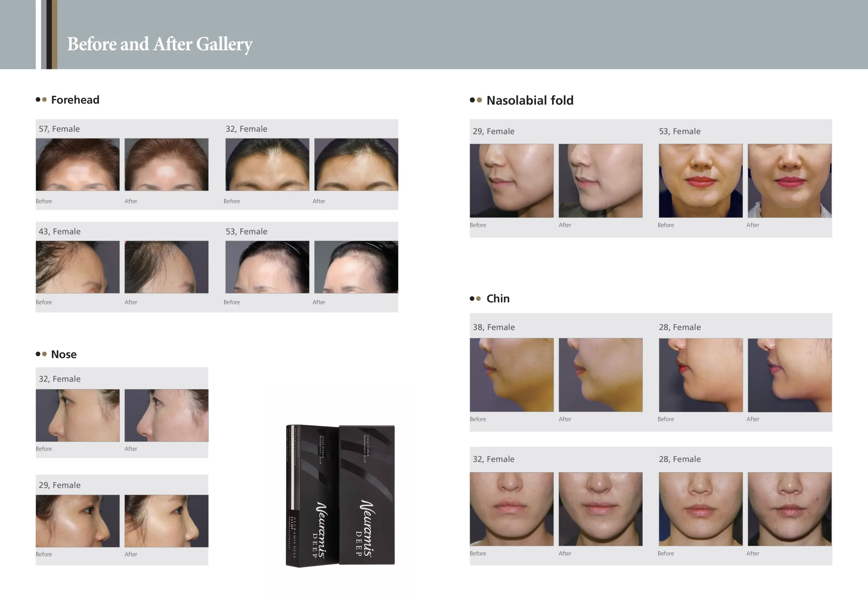Open the 57 Female forehead Before photo

click(78, 165)
